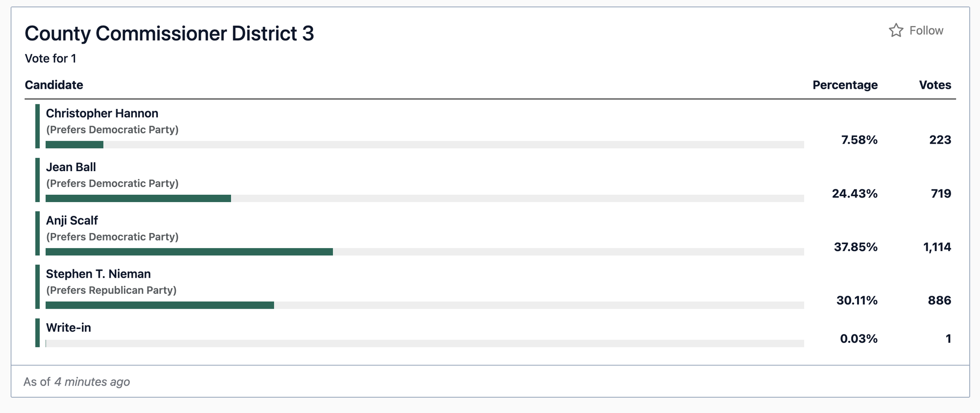Select candidate name Christopher Hannon
The height and width of the screenshot is (413, 980).
[102, 113]
